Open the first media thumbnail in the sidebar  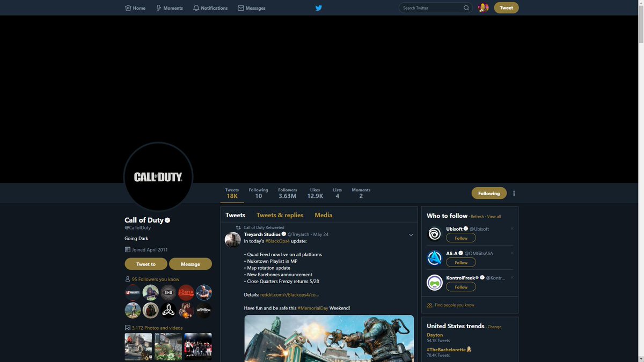pos(138,346)
